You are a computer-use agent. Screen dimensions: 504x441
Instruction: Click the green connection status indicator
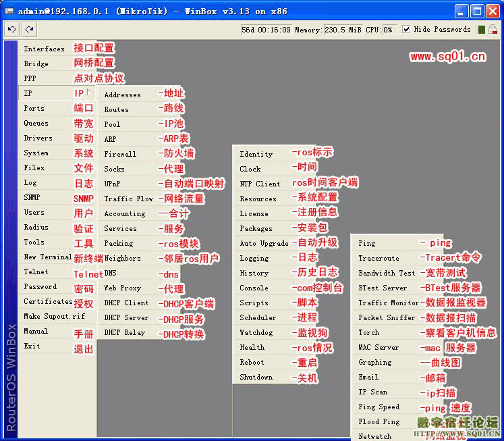(482, 30)
